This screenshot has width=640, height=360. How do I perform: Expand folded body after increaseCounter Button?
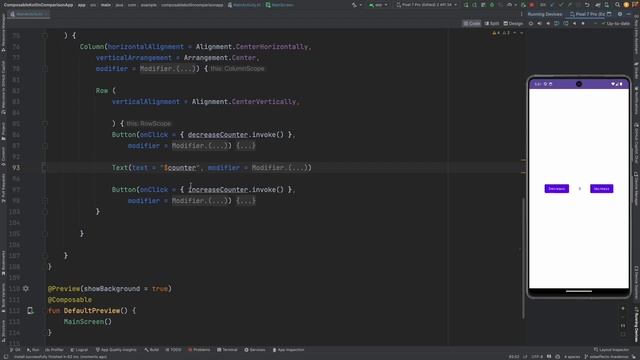click(246, 201)
